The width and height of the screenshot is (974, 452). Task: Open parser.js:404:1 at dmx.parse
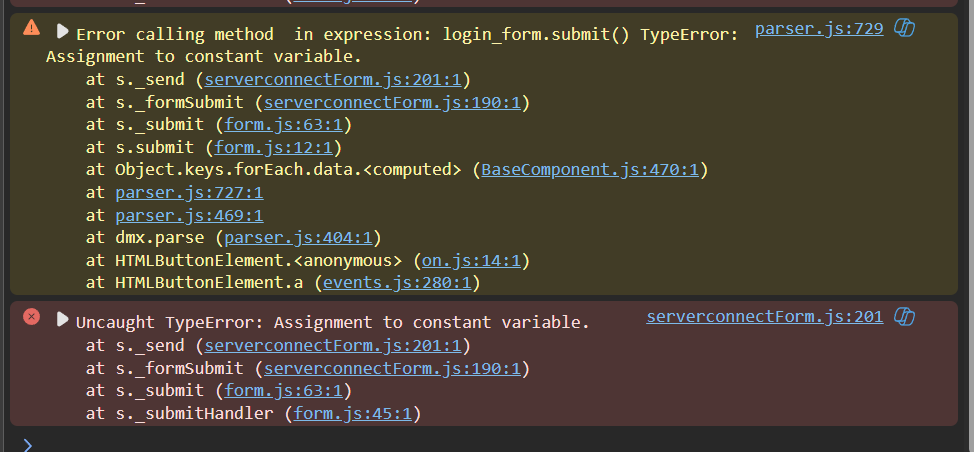(298, 238)
